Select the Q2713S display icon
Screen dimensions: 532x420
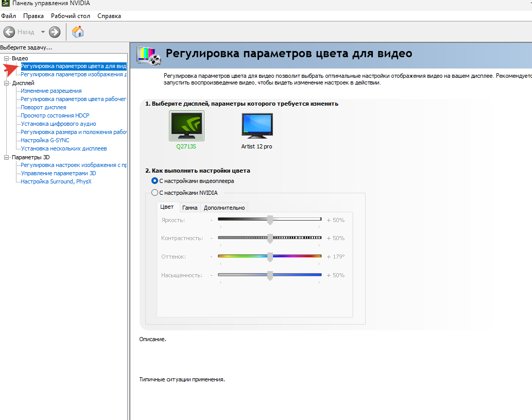pyautogui.click(x=186, y=126)
